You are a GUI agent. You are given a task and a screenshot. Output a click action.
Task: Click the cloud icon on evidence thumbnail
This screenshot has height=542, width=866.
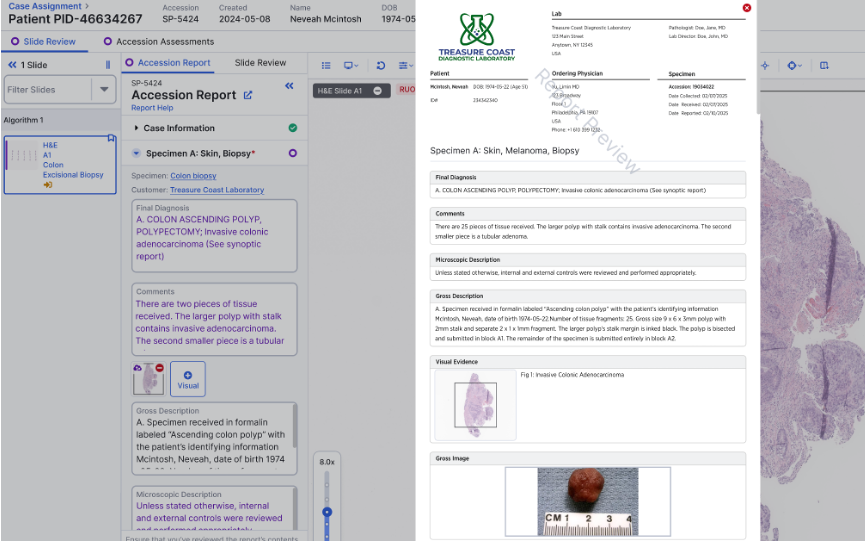coord(138,368)
